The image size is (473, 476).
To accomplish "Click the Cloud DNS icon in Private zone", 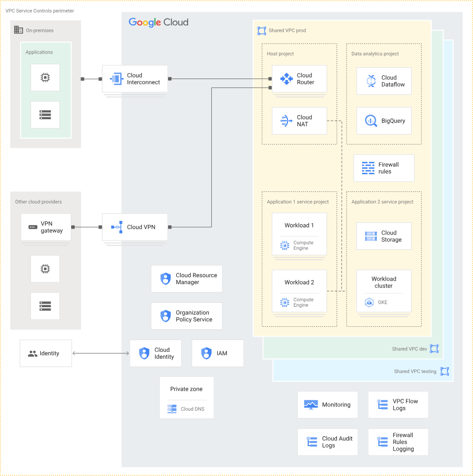I will (x=172, y=409).
